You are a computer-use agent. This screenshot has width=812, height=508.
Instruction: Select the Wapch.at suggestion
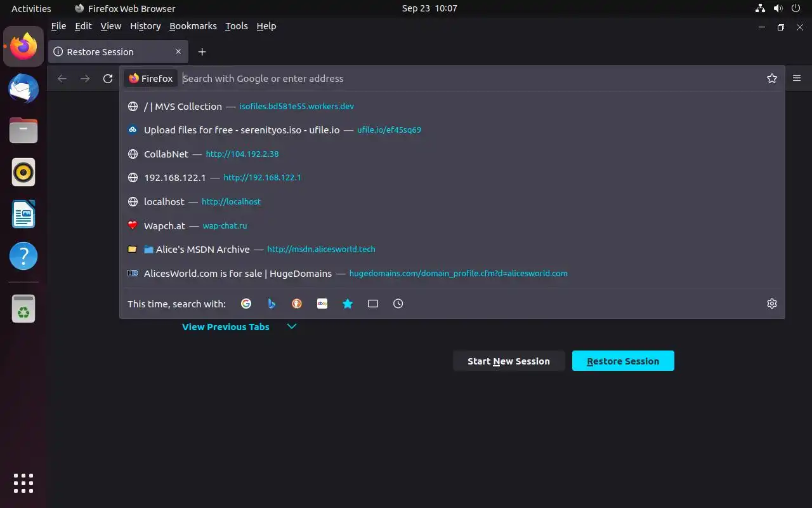(x=452, y=225)
